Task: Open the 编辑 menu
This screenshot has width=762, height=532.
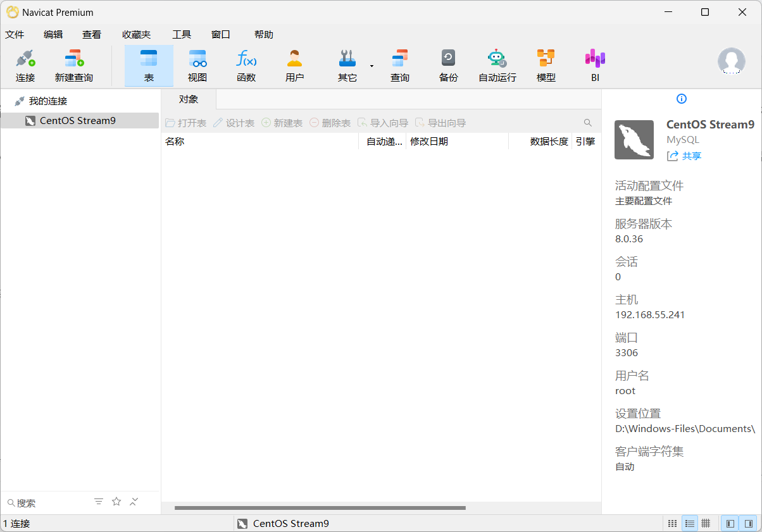Action: click(53, 35)
